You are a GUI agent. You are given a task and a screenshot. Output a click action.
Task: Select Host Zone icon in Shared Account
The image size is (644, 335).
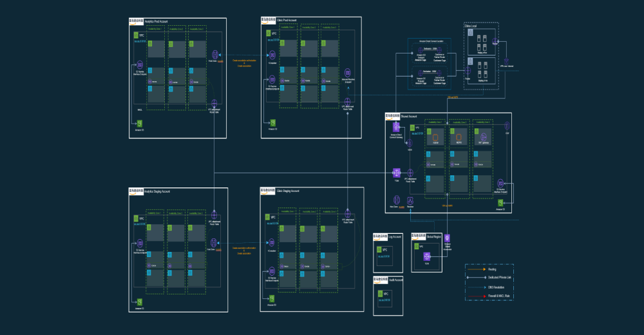(x=396, y=200)
